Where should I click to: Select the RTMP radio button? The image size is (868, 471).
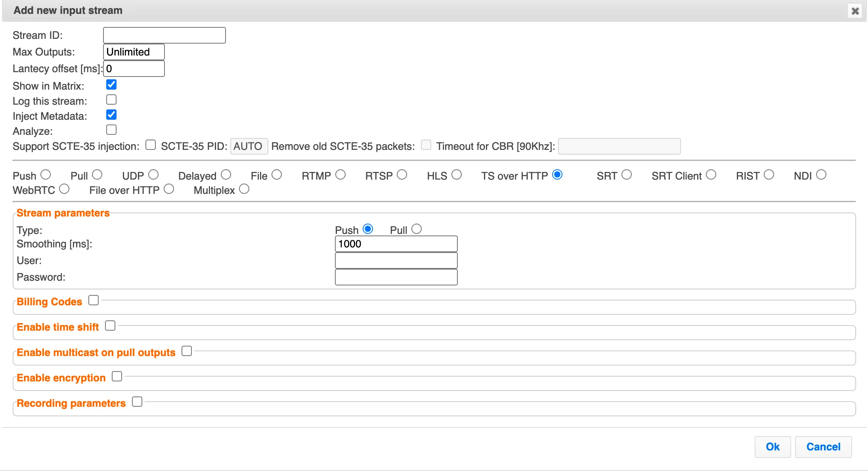340,174
